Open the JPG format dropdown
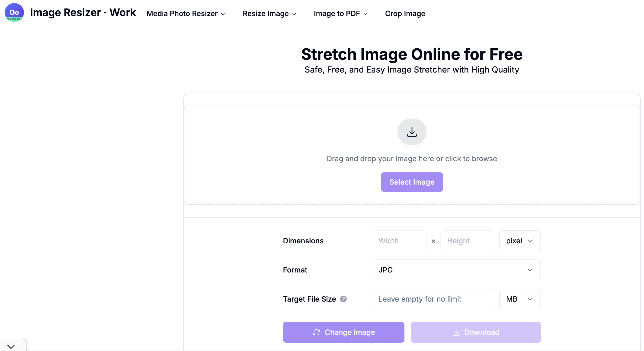Viewport: 644px width, 351px height. coord(456,270)
